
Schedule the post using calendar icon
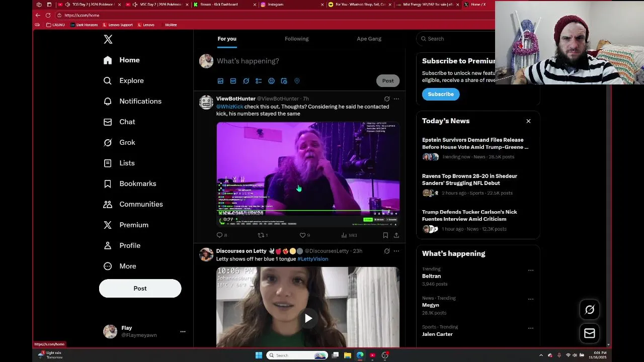pyautogui.click(x=284, y=81)
